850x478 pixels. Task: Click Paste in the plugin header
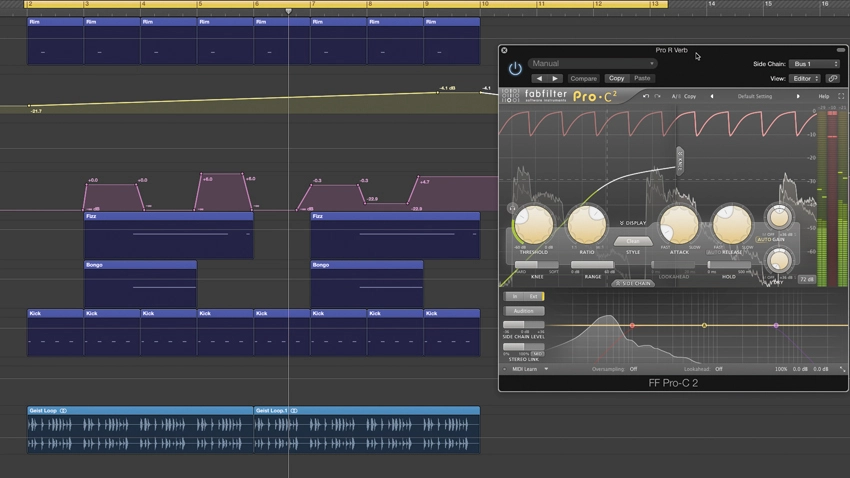[x=642, y=79]
